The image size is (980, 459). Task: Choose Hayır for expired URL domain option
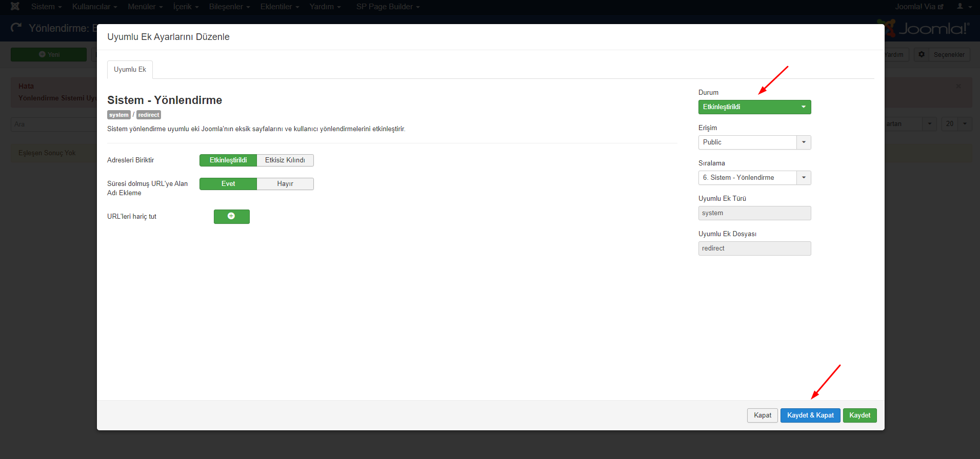tap(285, 184)
